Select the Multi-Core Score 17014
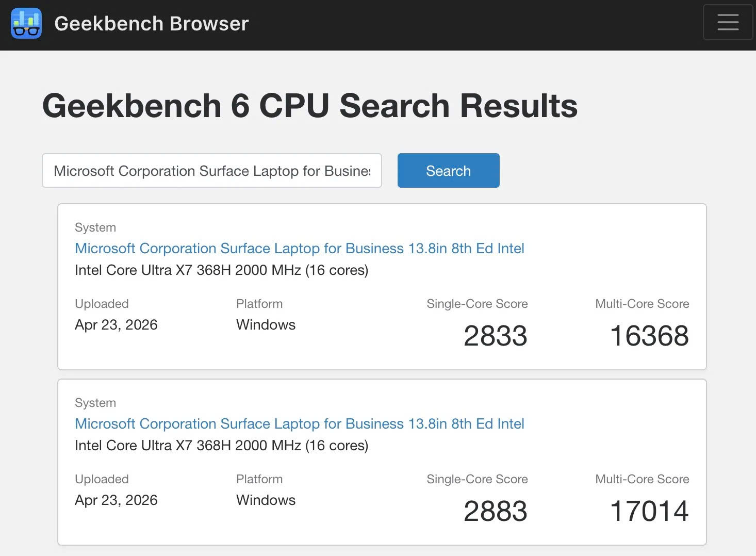 coord(649,511)
